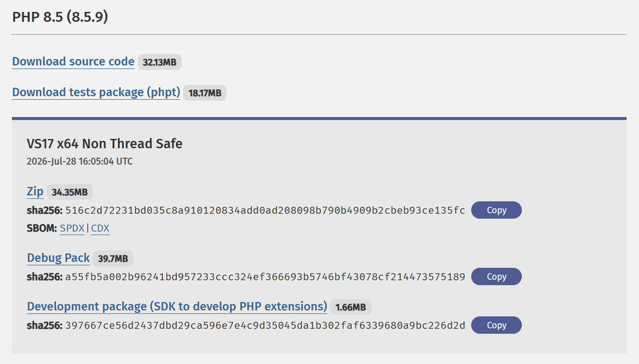Download the Zip build
This screenshot has height=364, width=639.
pos(35,191)
